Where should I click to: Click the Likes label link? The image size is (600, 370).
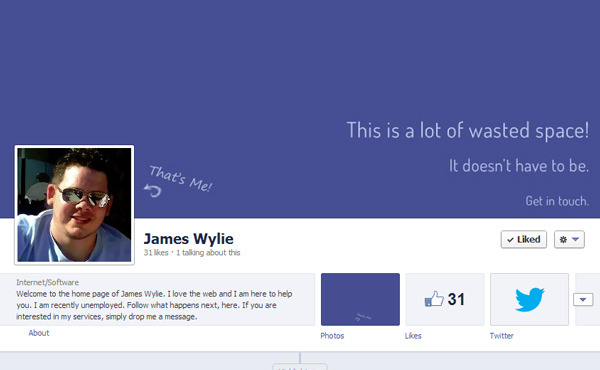click(413, 336)
